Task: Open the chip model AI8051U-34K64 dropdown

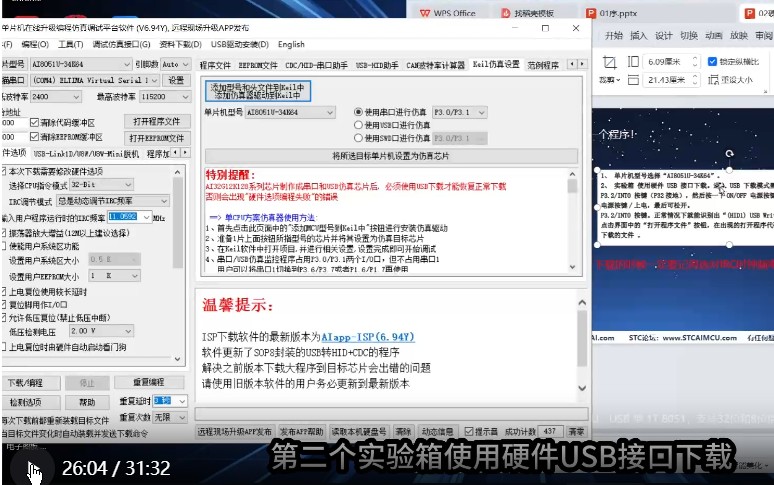Action: [x=81, y=64]
